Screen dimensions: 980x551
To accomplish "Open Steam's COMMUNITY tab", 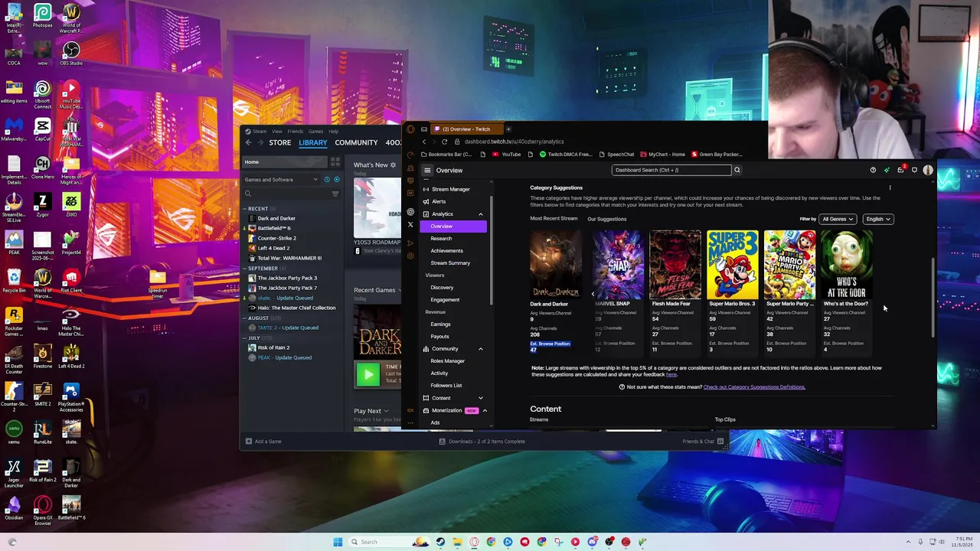I will 356,142.
